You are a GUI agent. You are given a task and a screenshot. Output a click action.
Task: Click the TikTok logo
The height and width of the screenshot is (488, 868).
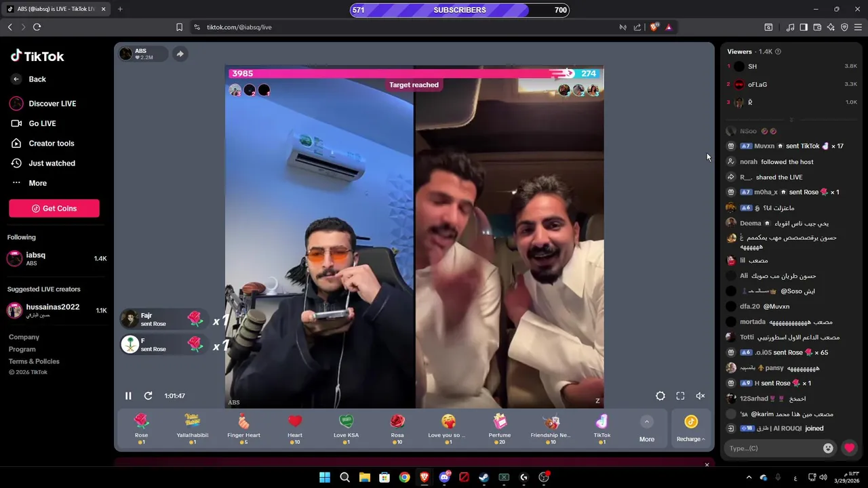(37, 56)
